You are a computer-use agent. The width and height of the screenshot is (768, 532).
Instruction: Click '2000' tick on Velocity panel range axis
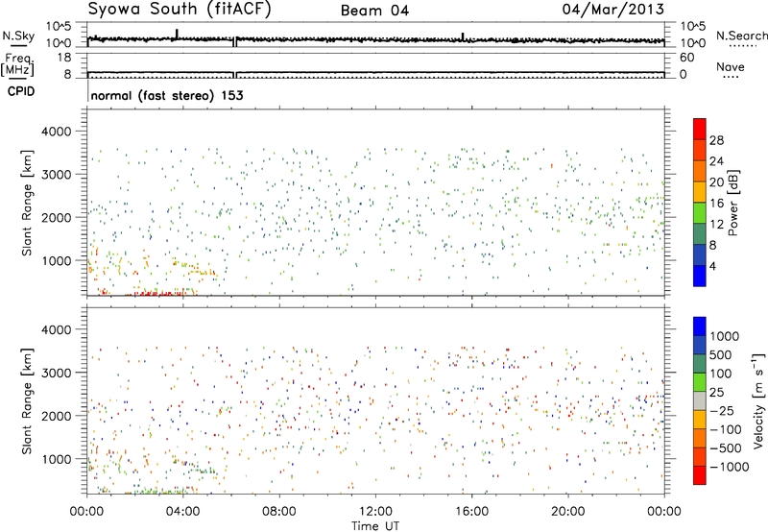[56, 417]
